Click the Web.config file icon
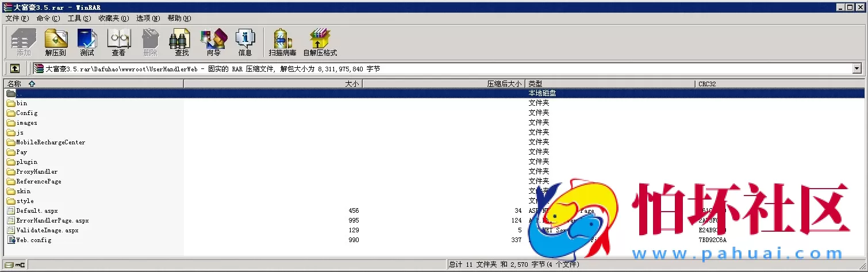The image size is (868, 272). click(x=11, y=240)
